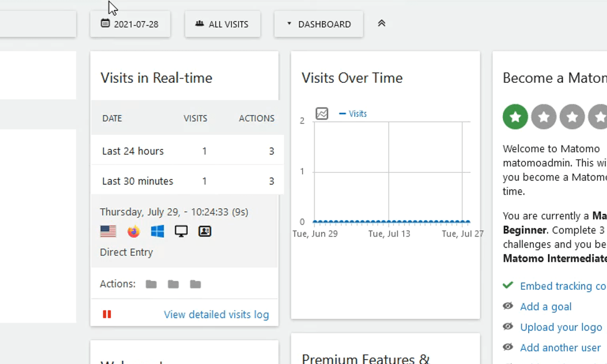
Task: Open the Upload your logo challenge link
Action: [x=561, y=327]
